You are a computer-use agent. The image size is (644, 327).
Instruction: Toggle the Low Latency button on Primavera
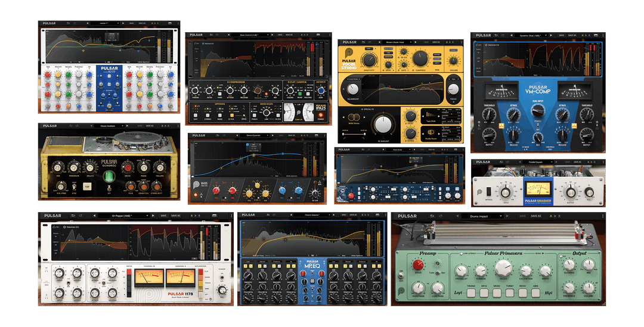coord(461,254)
